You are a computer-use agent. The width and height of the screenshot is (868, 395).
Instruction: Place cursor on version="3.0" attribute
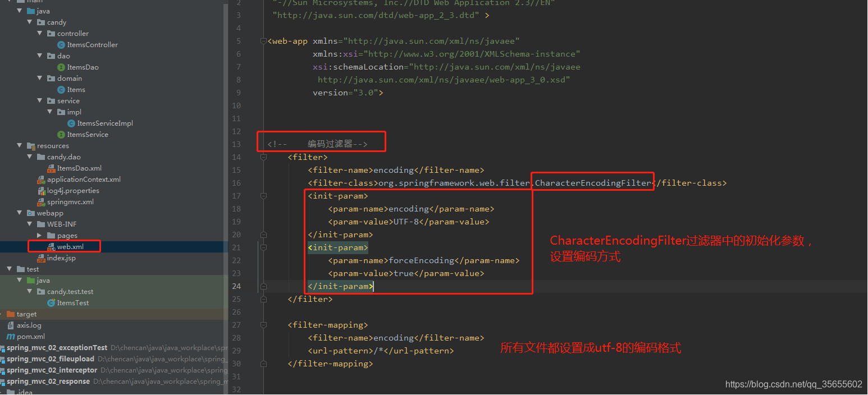[x=345, y=93]
